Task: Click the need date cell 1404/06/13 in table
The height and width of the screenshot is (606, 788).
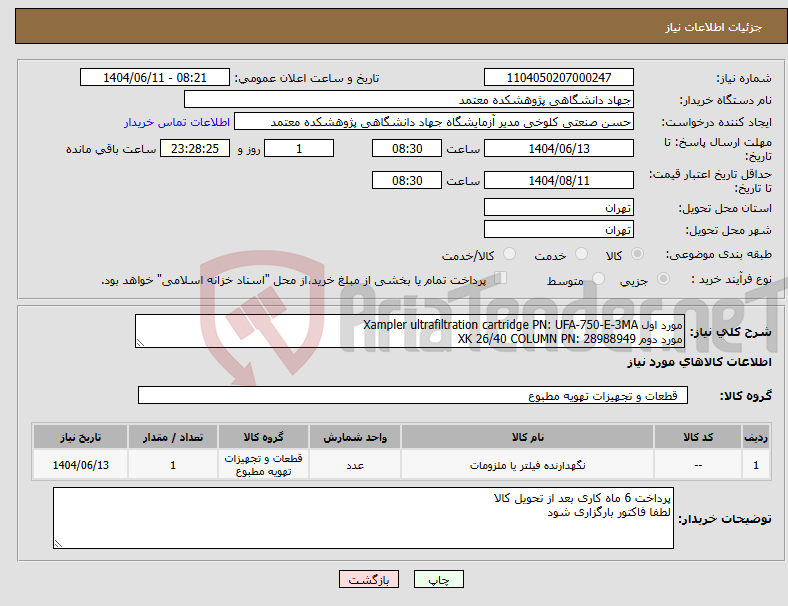Action: tap(80, 465)
